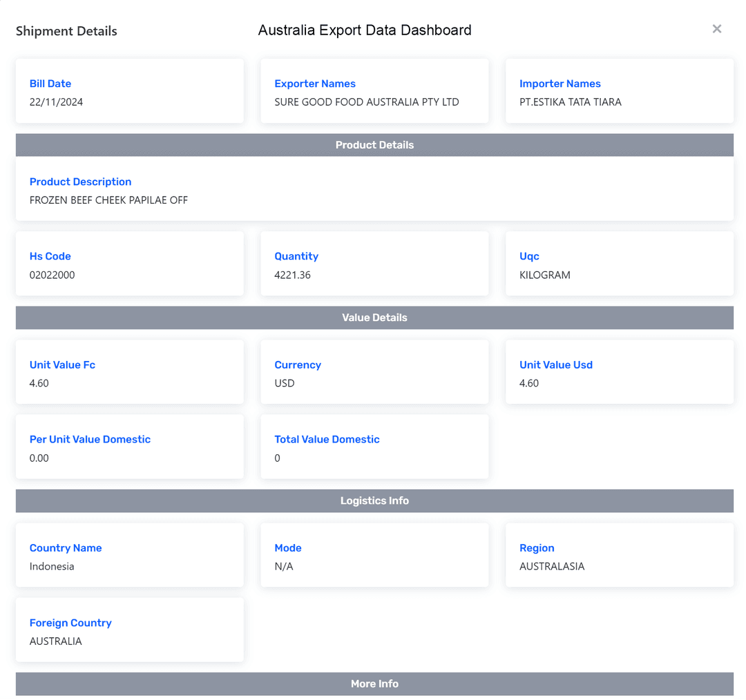
Task: Click the quantity value 4221.36
Action: 292,275
